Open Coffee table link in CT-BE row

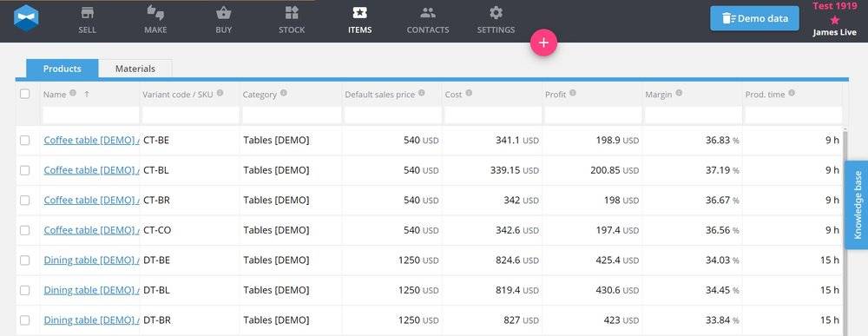click(91, 141)
